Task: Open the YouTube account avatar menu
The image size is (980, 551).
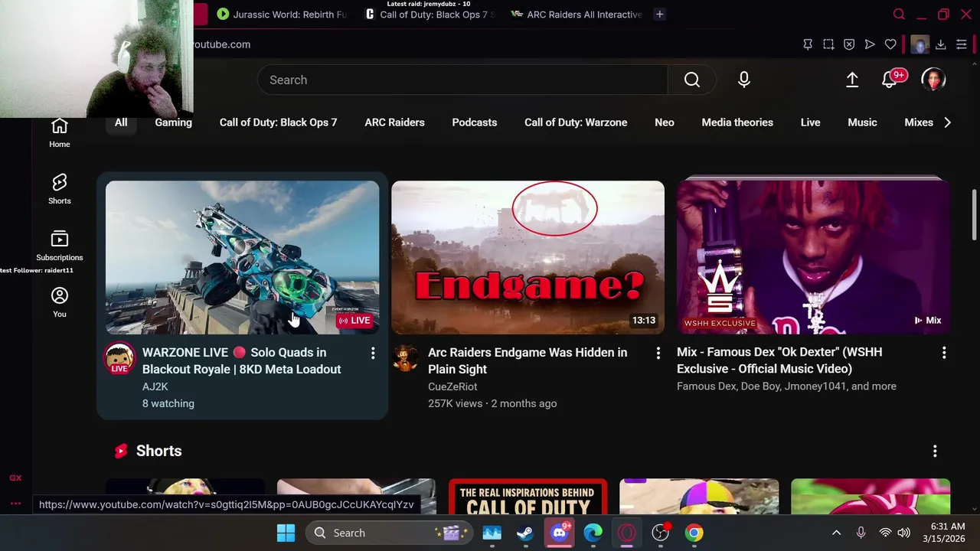Action: [x=933, y=80]
